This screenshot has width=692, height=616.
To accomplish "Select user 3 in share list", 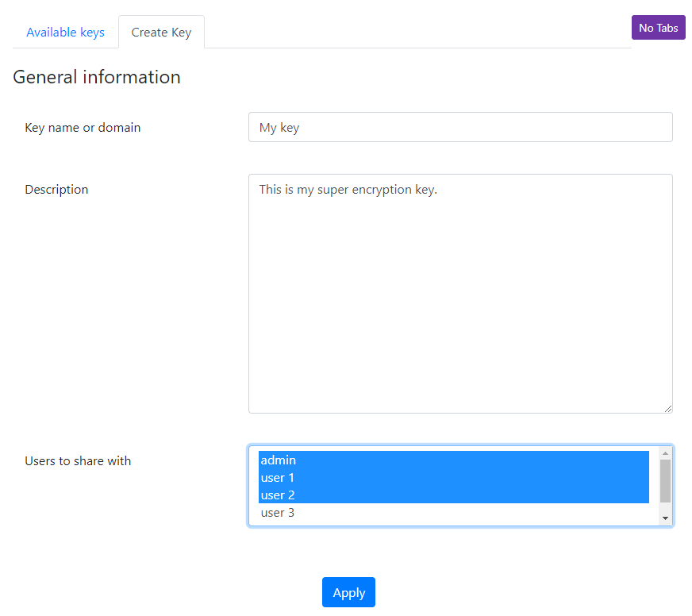I will [x=454, y=513].
